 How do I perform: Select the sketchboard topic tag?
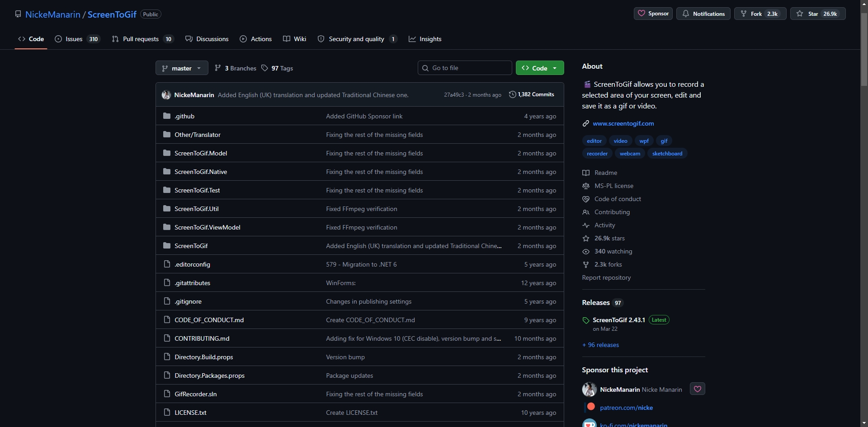pyautogui.click(x=667, y=154)
